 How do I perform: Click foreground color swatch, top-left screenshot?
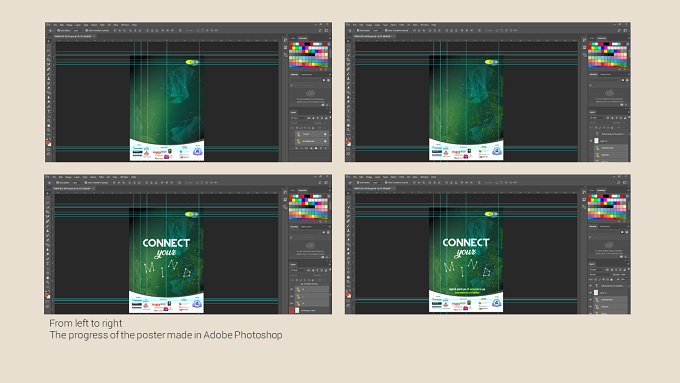48,142
